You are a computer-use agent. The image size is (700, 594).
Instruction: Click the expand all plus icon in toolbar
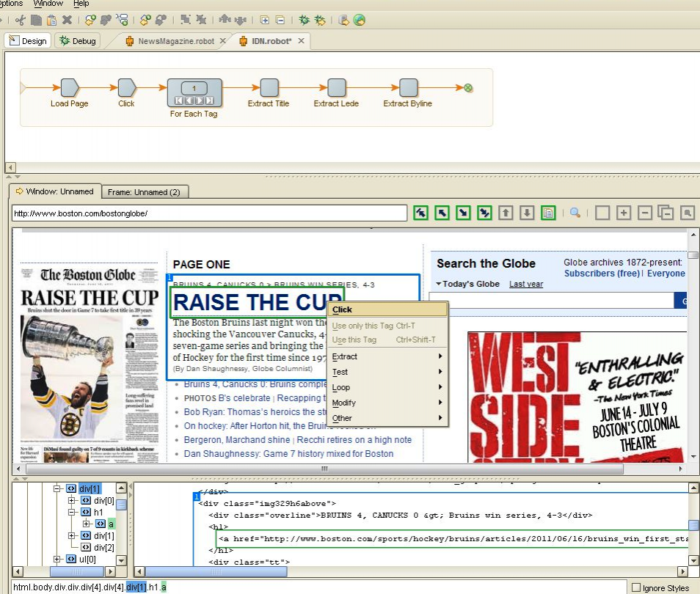point(265,20)
